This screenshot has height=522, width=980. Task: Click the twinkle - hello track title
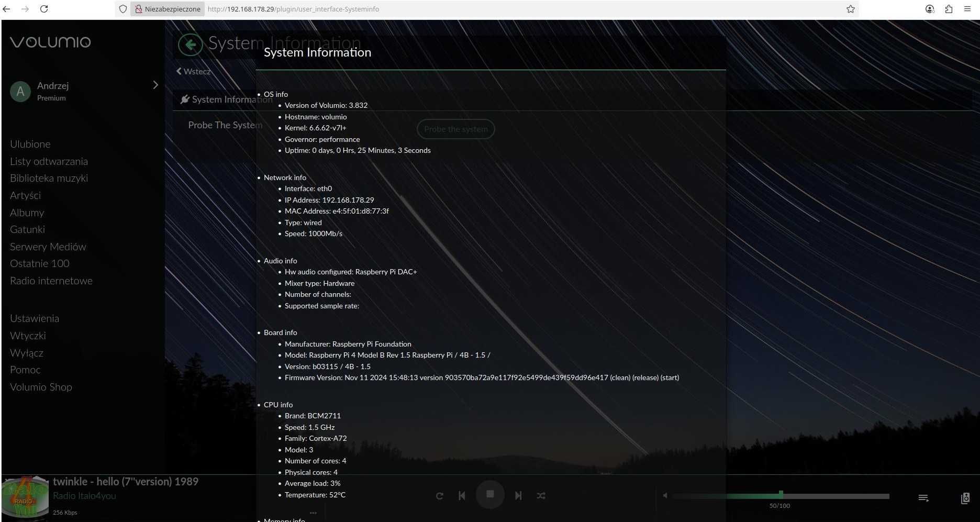(126, 481)
